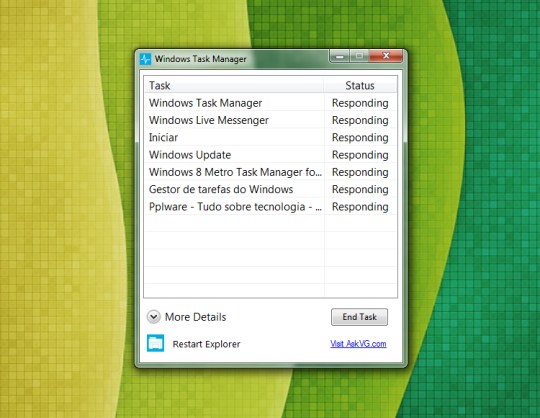Screen dimensions: 540x418
Task: Sort by the Task column header
Action: pyautogui.click(x=234, y=85)
